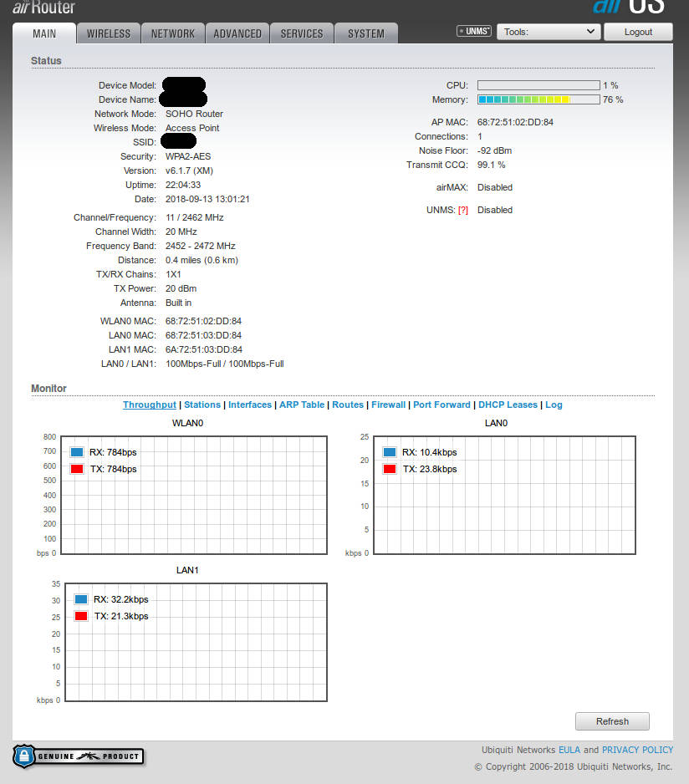This screenshot has height=784, width=689.
Task: Click the WLAN0 RX blue legend swatch
Action: [77, 452]
